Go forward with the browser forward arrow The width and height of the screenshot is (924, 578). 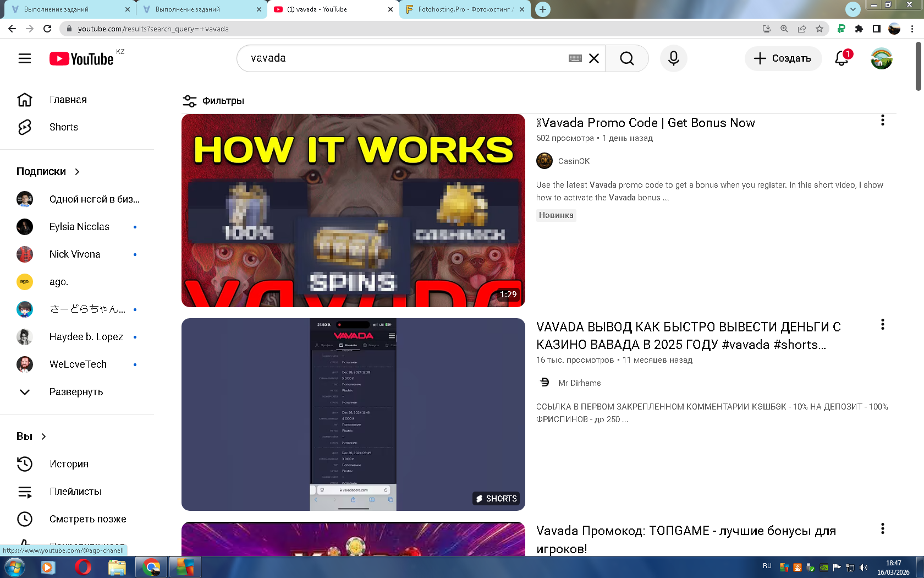(30, 29)
